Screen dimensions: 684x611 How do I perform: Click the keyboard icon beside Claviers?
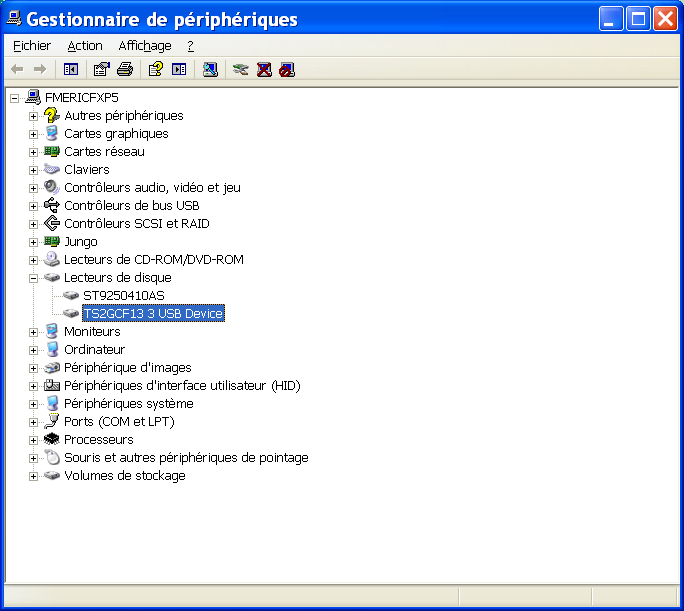click(x=52, y=169)
